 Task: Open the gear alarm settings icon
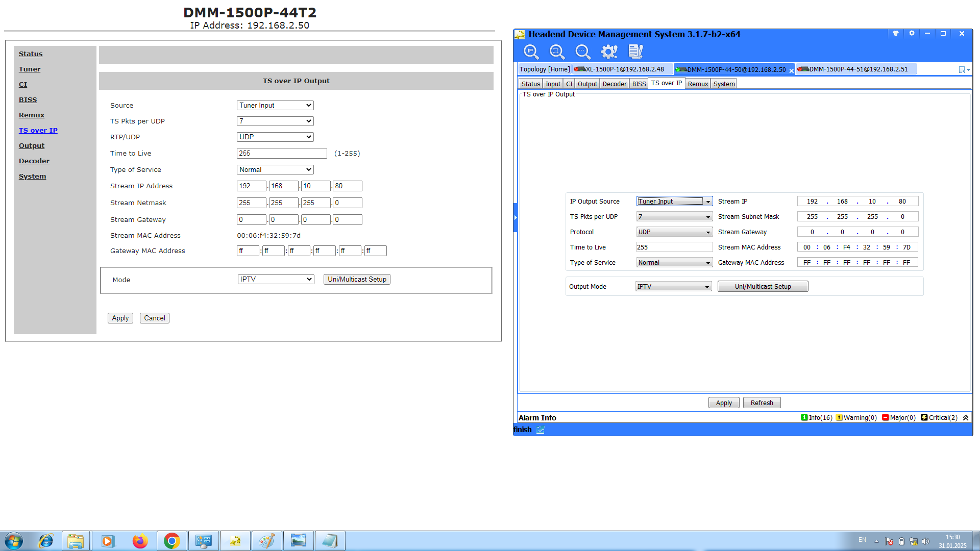pyautogui.click(x=609, y=52)
